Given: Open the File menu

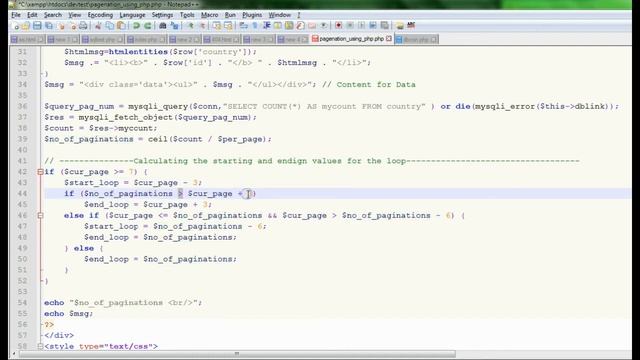Looking at the screenshot, I should (16, 15).
